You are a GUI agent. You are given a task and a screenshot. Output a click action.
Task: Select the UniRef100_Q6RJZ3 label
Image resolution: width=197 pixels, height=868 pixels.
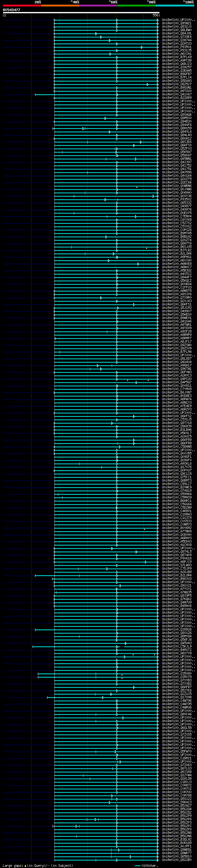coord(177,64)
